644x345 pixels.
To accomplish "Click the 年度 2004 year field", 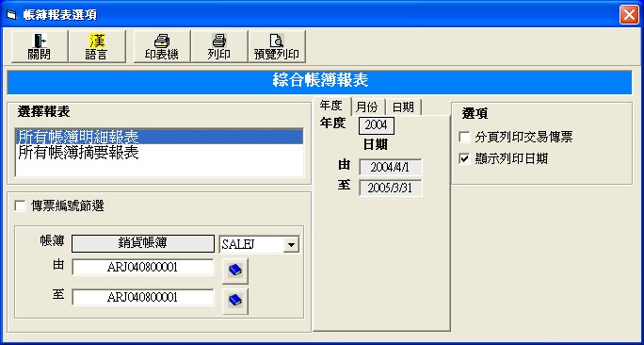I will (x=377, y=125).
